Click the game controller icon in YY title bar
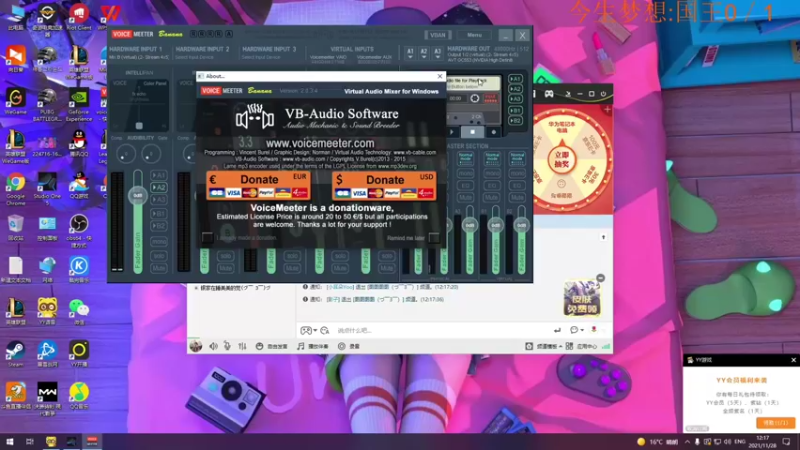The height and width of the screenshot is (450, 800). [x=549, y=94]
